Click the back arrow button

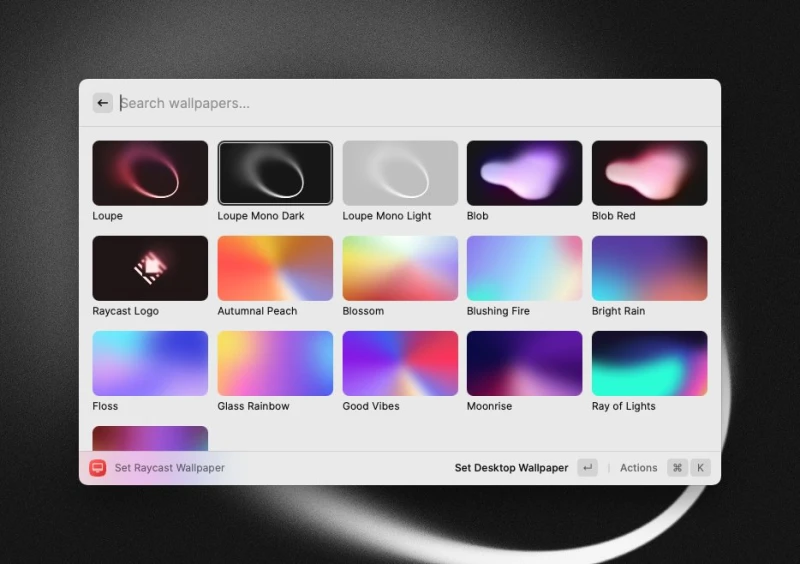coord(103,103)
